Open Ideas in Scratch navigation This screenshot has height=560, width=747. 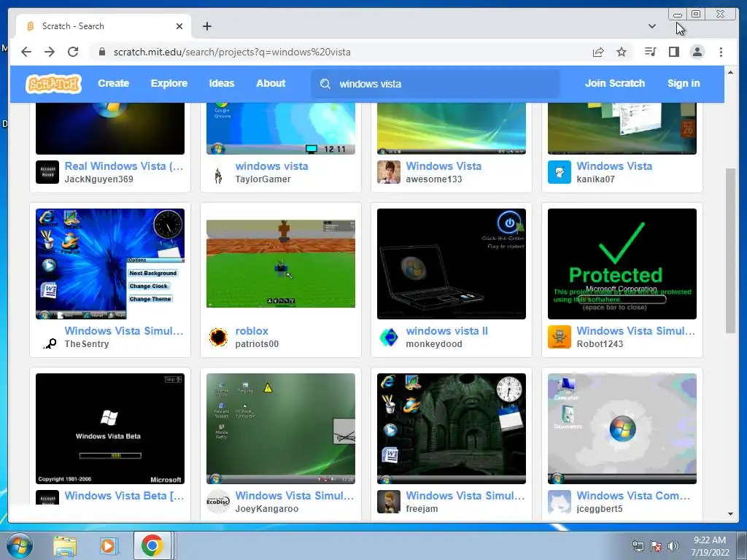(x=222, y=83)
